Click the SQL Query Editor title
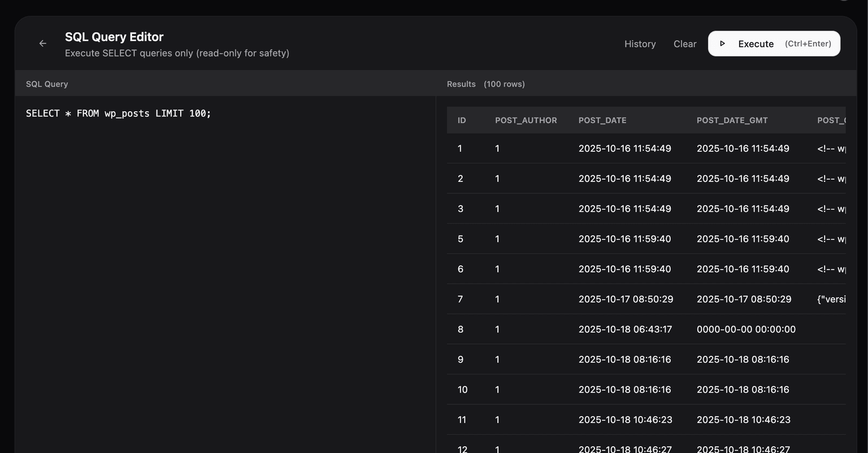This screenshot has height=453, width=868. click(x=114, y=36)
